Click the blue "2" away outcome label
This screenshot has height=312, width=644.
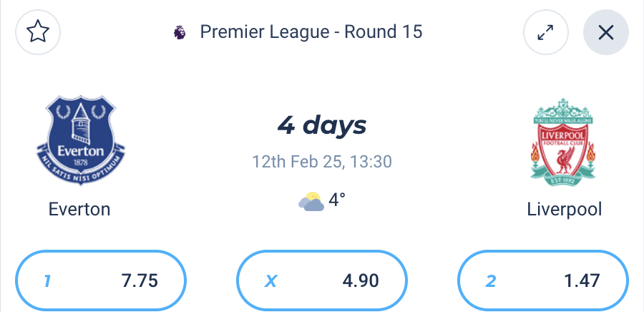click(490, 281)
